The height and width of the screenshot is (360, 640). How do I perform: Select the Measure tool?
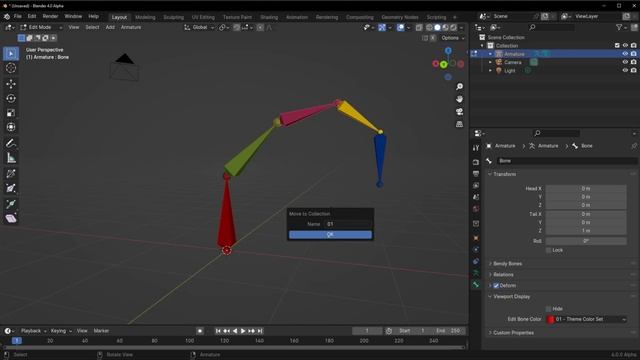click(11, 158)
